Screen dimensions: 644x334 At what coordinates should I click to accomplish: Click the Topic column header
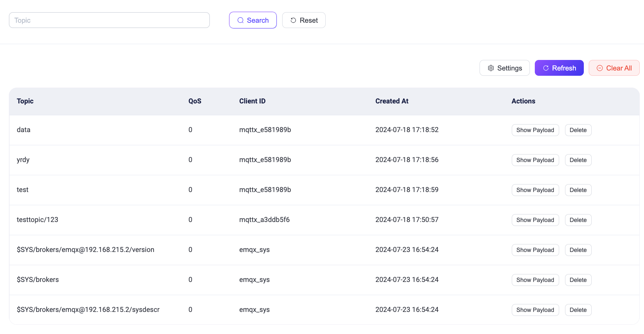(x=25, y=101)
